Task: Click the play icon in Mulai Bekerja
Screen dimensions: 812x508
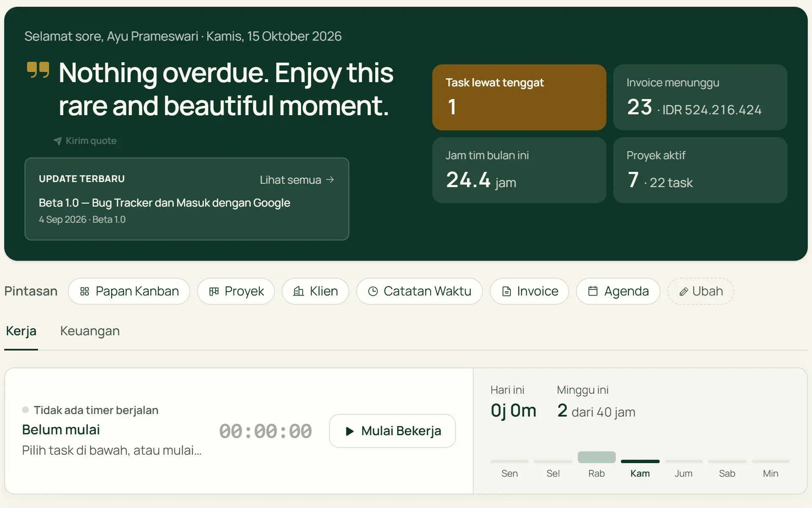Action: click(350, 431)
